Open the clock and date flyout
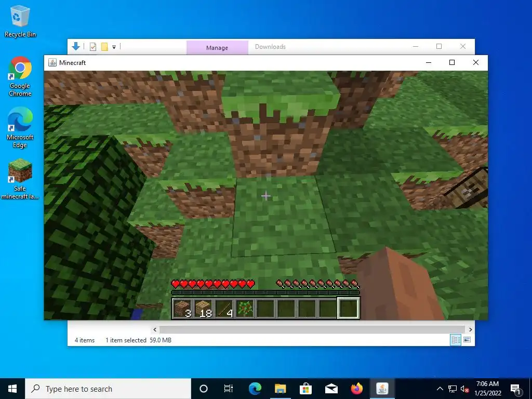The image size is (532, 399). click(487, 389)
